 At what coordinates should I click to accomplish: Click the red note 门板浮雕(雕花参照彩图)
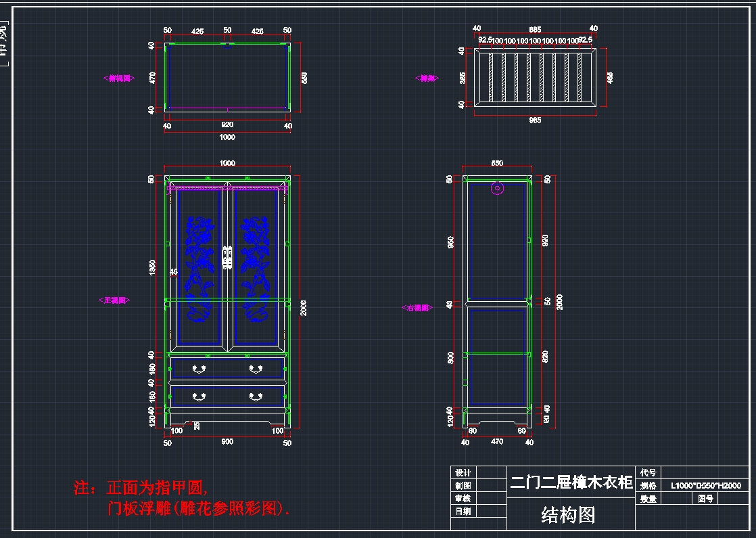point(198,508)
